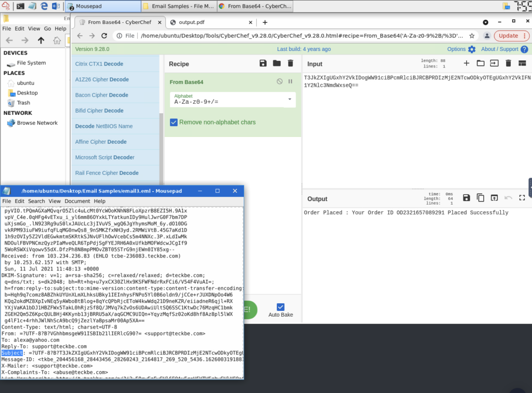This screenshot has width=532, height=393.
Task: Click highlighted Subject word in Mousepad
Action: click(x=12, y=353)
